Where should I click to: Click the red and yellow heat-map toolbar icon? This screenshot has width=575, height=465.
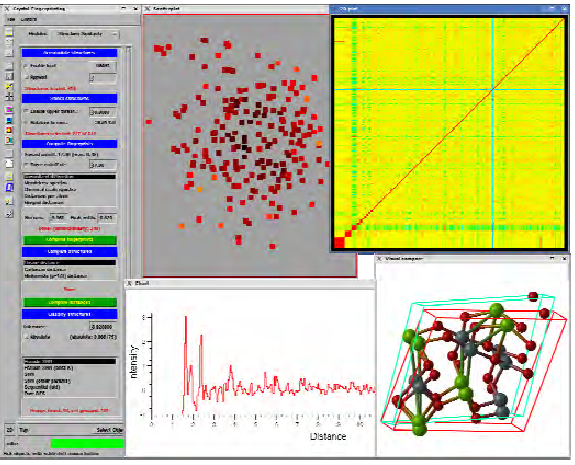(x=9, y=130)
